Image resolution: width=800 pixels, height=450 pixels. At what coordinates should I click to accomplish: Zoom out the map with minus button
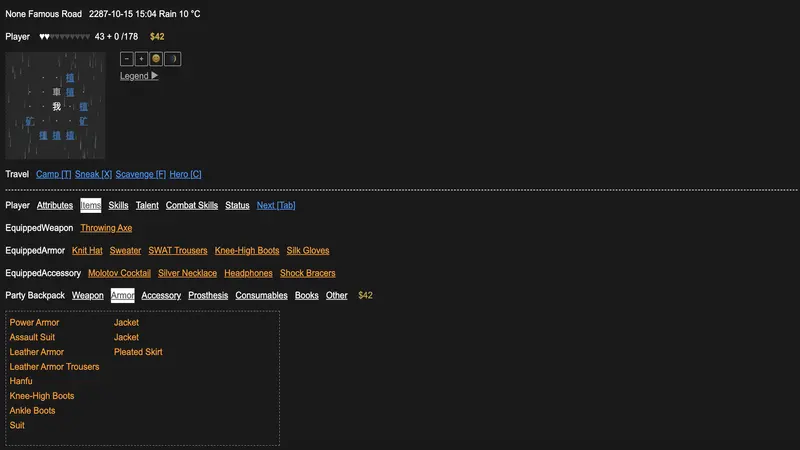pos(127,59)
